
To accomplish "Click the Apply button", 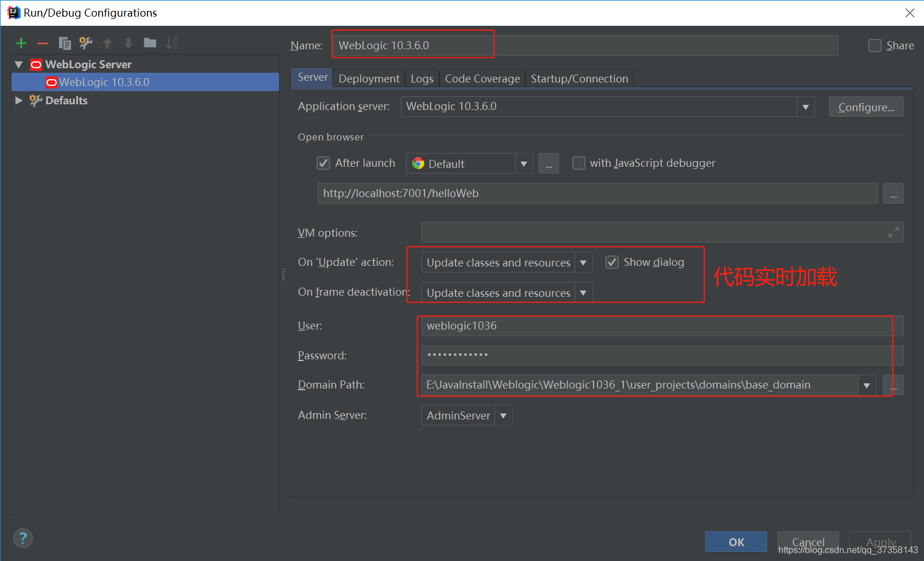I will point(880,542).
